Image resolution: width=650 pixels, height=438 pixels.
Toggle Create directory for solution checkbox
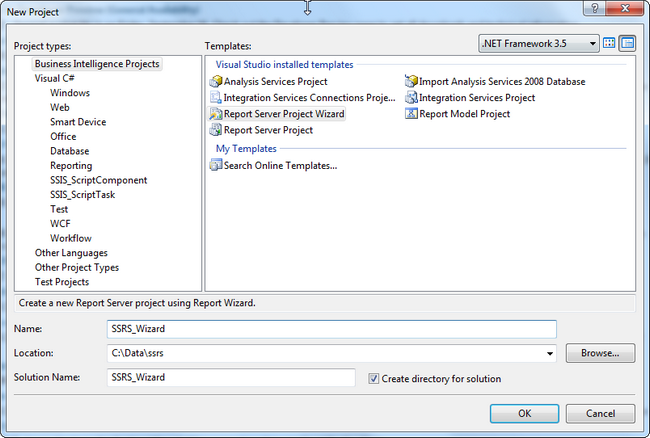coord(374,379)
